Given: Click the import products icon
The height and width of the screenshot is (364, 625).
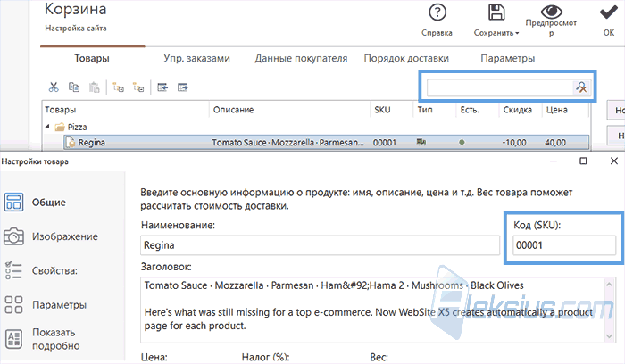Looking at the screenshot, I should click(x=162, y=87).
